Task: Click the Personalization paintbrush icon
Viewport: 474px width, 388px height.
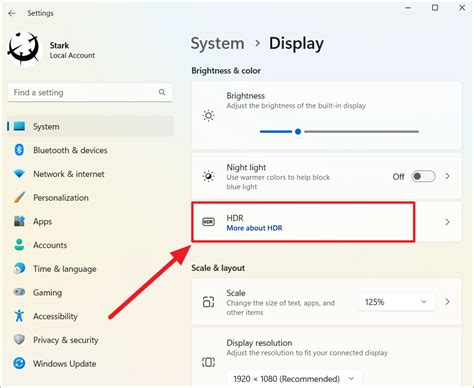Action: coord(19,197)
